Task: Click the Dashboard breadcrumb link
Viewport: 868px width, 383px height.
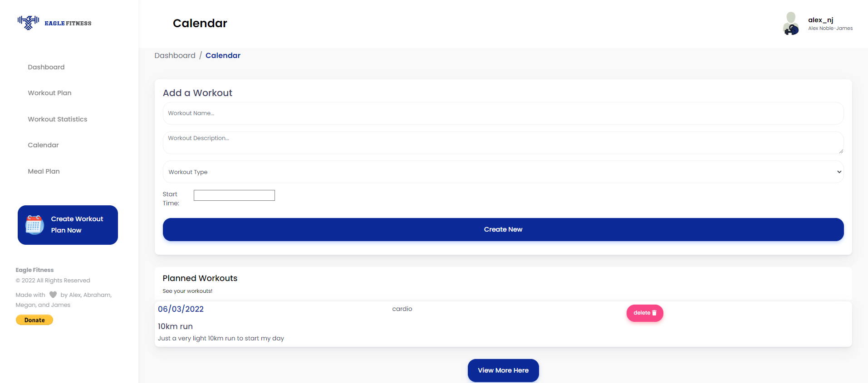Action: [175, 55]
